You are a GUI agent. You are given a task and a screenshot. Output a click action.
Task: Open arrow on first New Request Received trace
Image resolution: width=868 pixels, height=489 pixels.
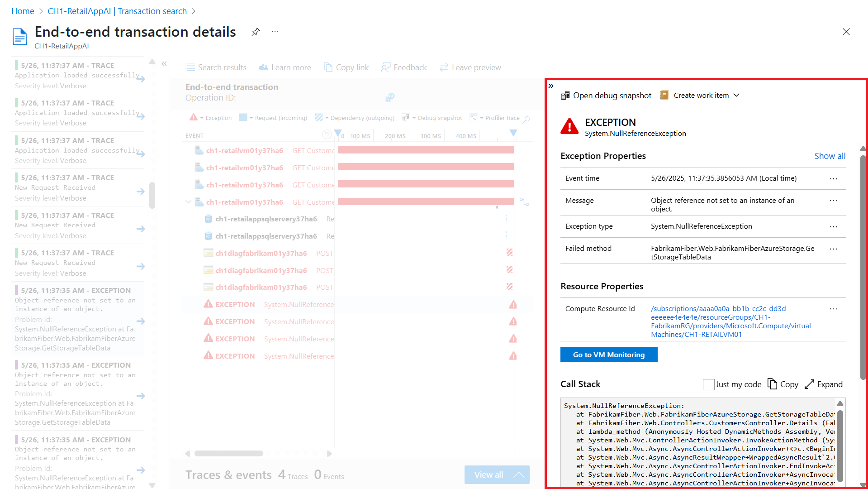[x=141, y=192]
